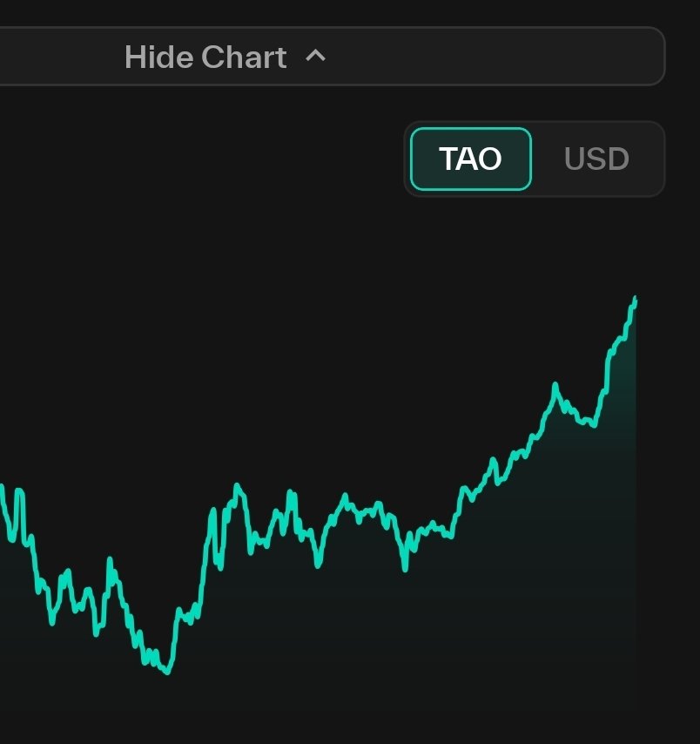
Task: Click the greyed-out USD label text
Action: [596, 159]
